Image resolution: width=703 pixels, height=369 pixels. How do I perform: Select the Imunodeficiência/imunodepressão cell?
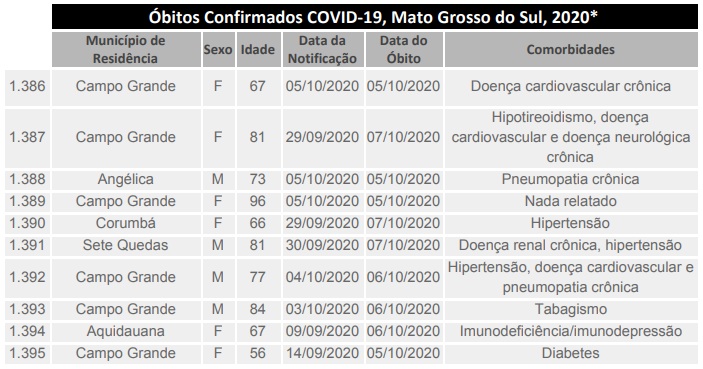tap(571, 331)
